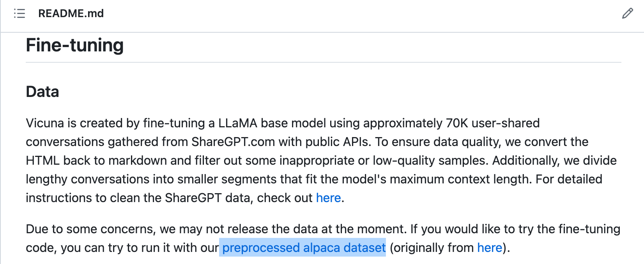Open the 'here' link for original alpaca data
Viewport: 644px width, 264px height.
click(490, 248)
